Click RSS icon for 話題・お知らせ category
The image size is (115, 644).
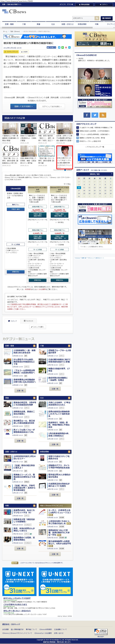click(x=34, y=451)
